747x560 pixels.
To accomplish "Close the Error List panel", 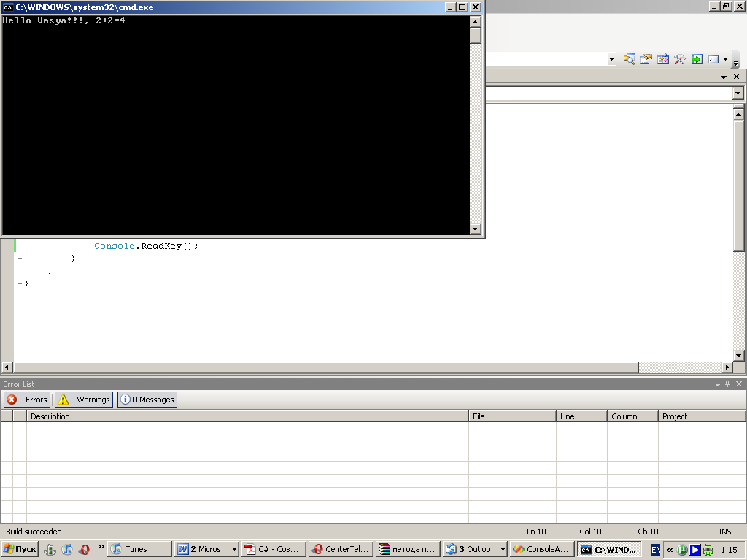I will (739, 384).
